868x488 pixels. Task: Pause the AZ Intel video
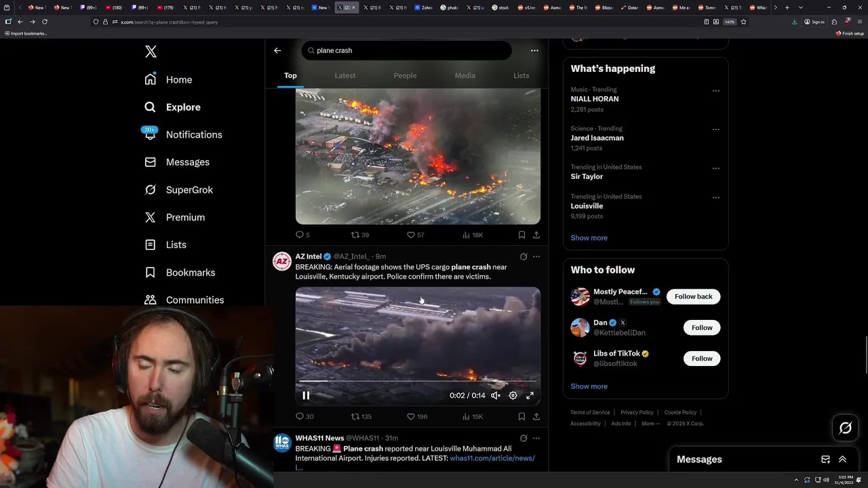click(306, 396)
